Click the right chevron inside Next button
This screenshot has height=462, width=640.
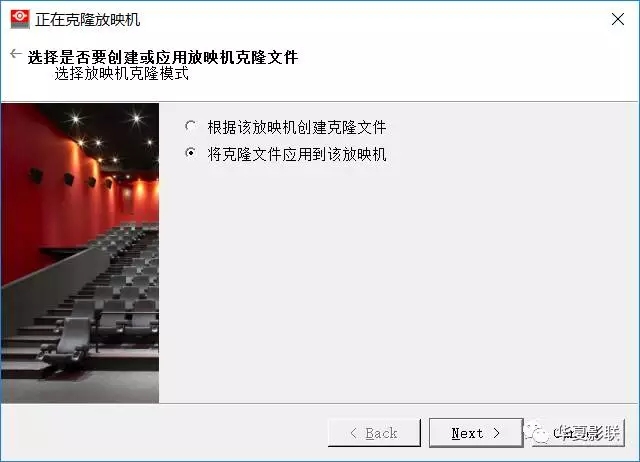click(x=496, y=433)
